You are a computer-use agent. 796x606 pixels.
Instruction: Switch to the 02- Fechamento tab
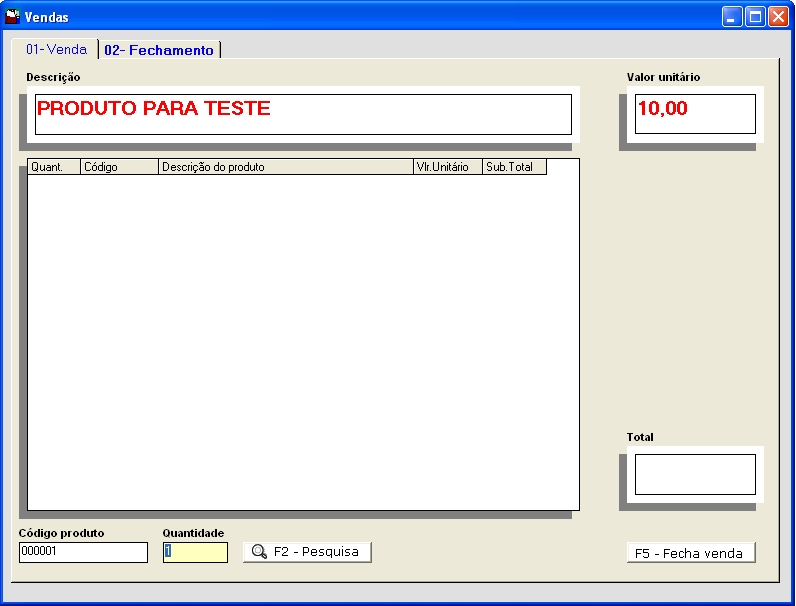[x=159, y=50]
